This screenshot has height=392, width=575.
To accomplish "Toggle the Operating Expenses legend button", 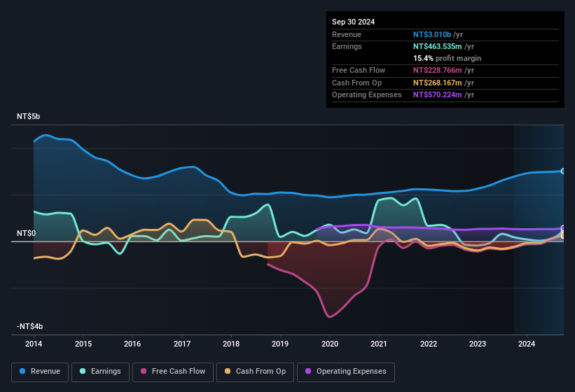I will pos(346,372).
